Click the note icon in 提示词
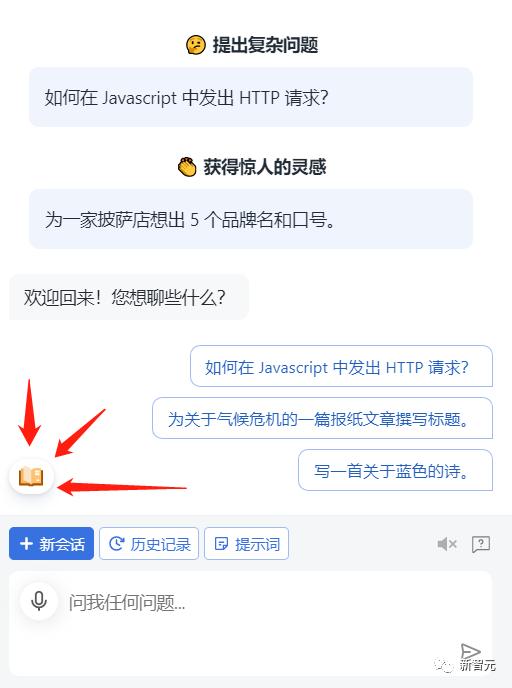512x688 pixels. pyautogui.click(x=221, y=544)
